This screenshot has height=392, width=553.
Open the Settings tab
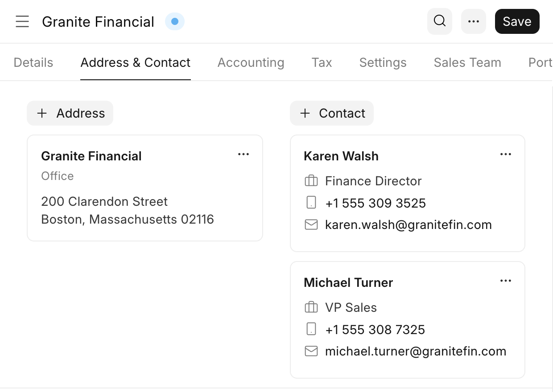click(x=383, y=62)
